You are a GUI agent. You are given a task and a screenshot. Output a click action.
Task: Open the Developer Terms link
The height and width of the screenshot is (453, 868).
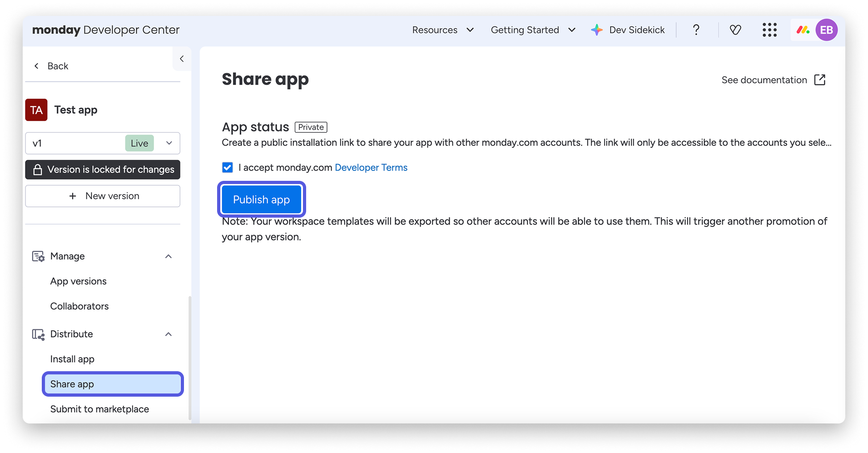click(371, 168)
